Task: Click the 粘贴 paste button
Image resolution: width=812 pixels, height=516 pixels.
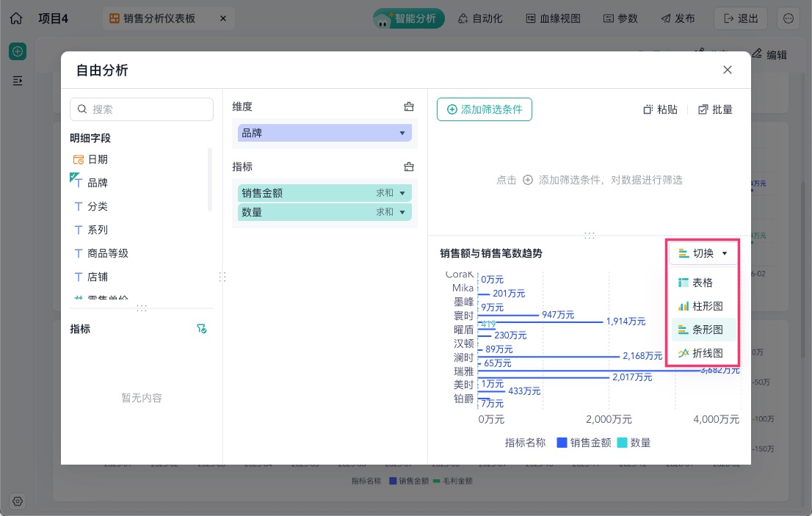Action: click(660, 109)
